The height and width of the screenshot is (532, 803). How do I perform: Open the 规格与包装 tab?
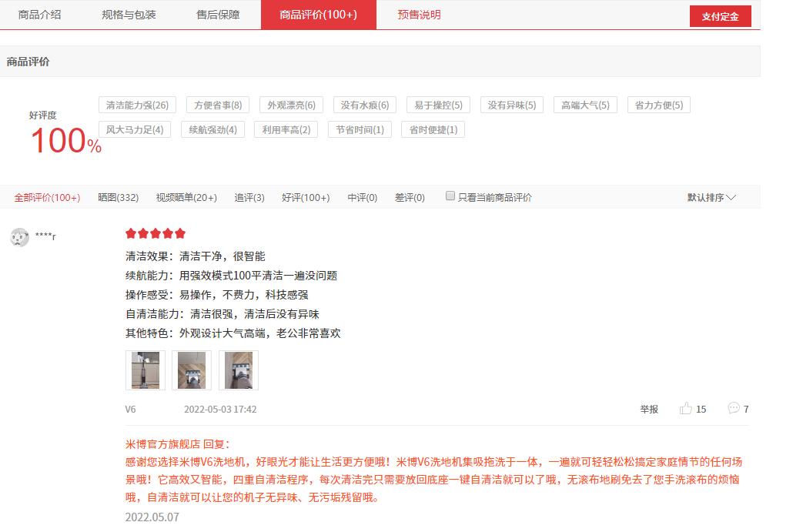(x=128, y=14)
